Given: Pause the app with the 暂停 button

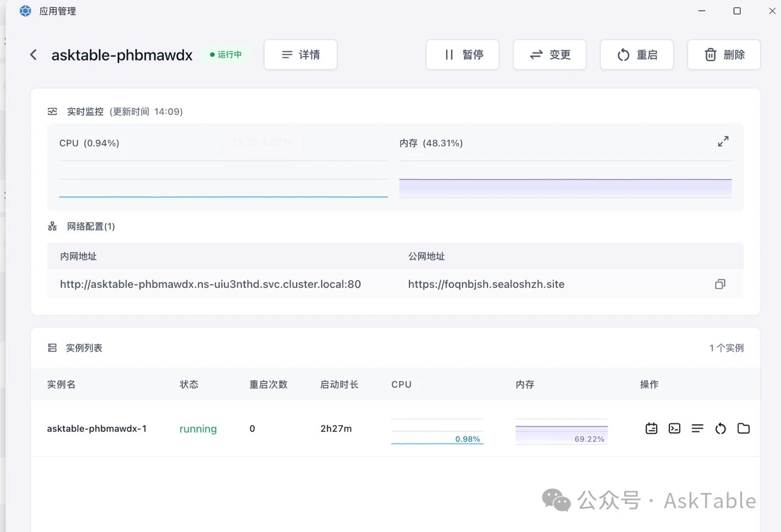Looking at the screenshot, I should [x=462, y=55].
